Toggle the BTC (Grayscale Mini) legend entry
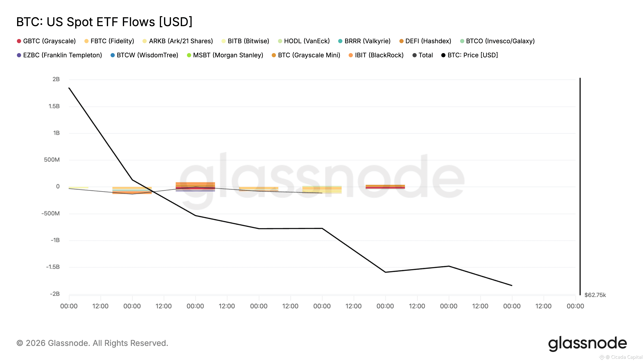 click(x=306, y=55)
